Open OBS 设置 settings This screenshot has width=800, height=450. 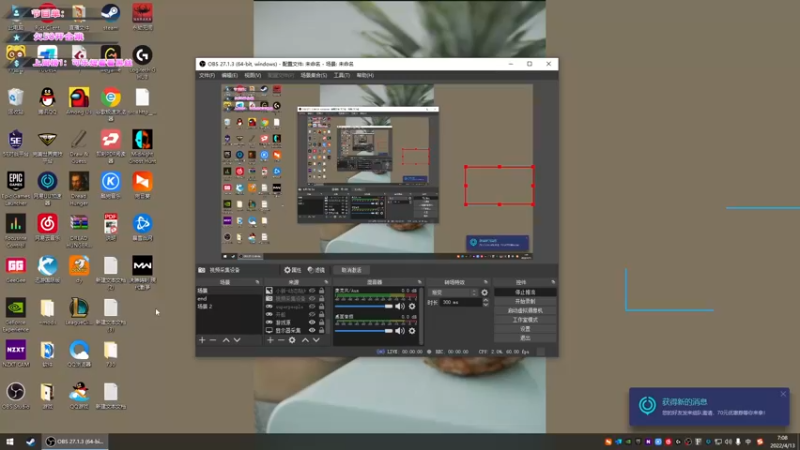525,329
